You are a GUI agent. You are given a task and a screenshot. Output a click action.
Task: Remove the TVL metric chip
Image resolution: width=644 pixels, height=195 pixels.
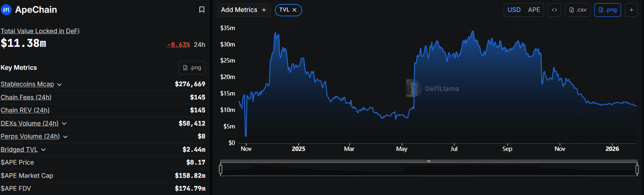point(295,10)
